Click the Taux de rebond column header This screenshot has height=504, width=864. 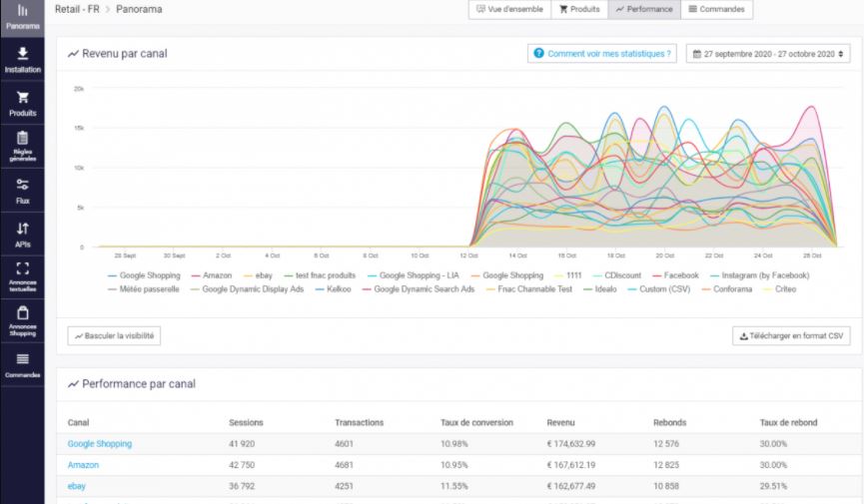coord(788,423)
